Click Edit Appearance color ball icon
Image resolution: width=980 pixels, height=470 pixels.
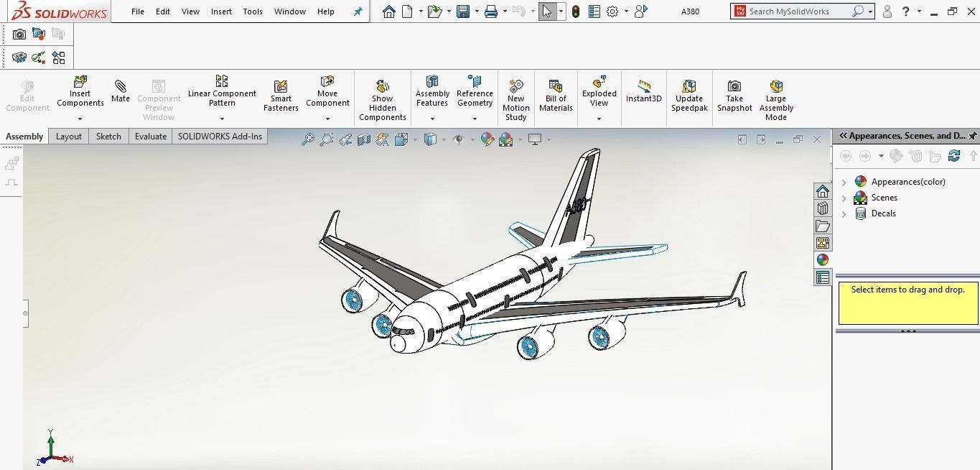pyautogui.click(x=487, y=139)
